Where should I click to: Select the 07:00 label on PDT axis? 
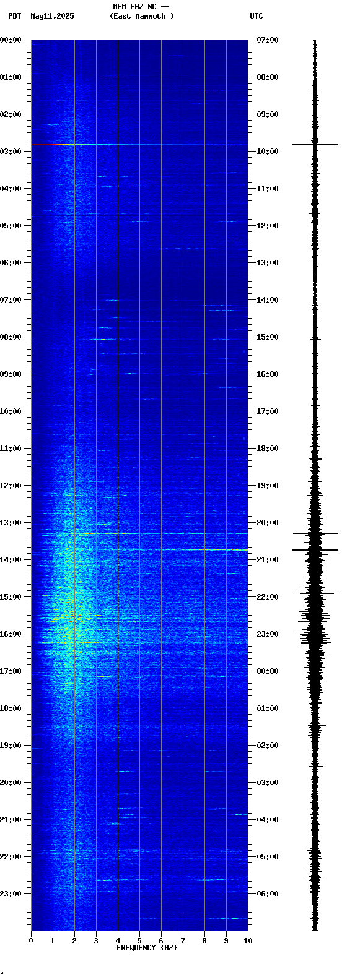click(11, 300)
